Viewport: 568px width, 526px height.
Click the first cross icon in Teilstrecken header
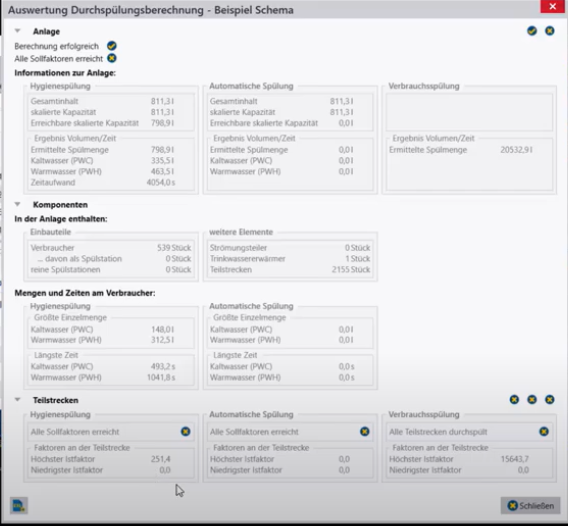pyautogui.click(x=514, y=400)
